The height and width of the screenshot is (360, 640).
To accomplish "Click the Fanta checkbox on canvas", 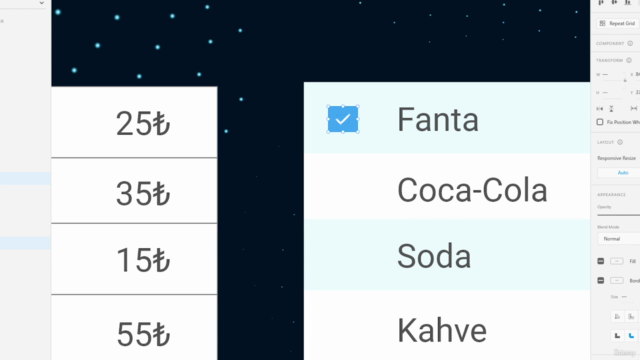I will [x=343, y=119].
